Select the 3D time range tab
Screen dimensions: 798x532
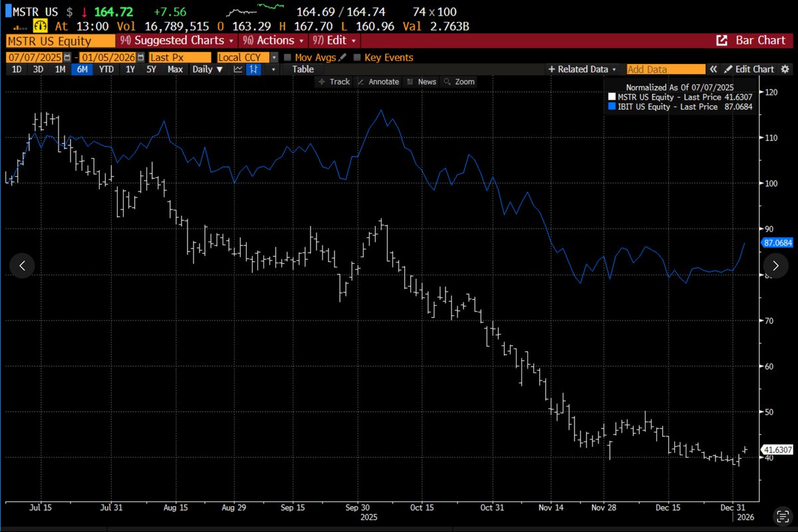tap(38, 69)
